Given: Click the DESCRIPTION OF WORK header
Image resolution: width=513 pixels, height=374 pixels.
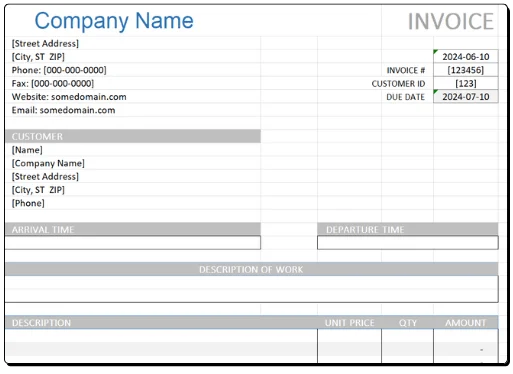Looking at the screenshot, I should pyautogui.click(x=252, y=269).
